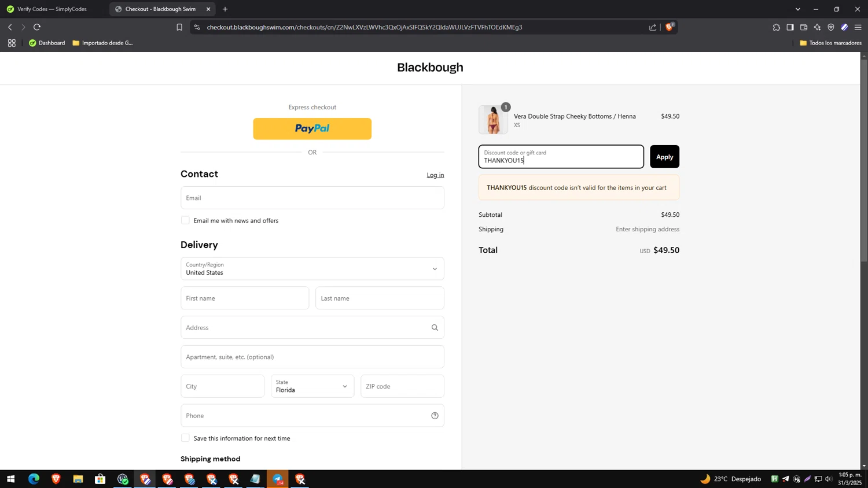Open volume control in system tray
Screen dimensions: 868x488
point(829,479)
